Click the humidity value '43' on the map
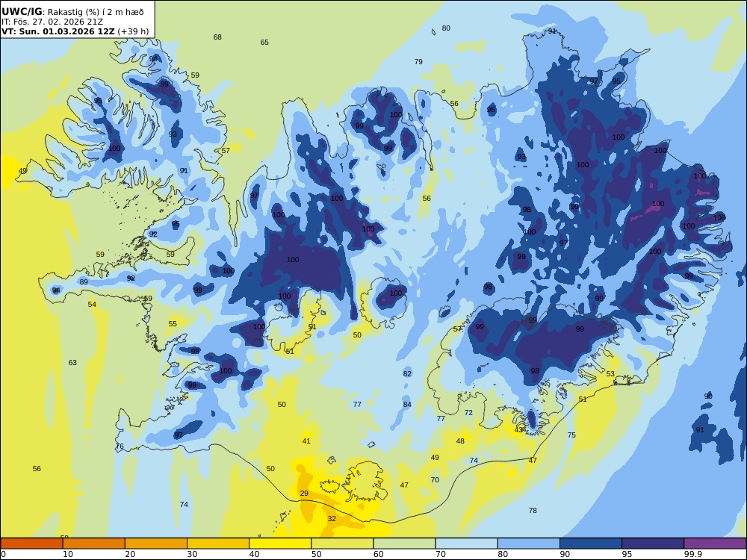 [x=518, y=430]
